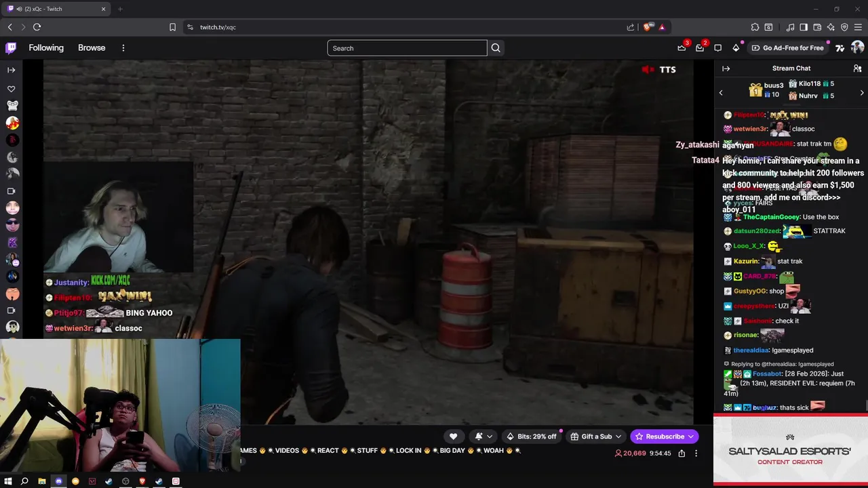Click the live viewer count 20,669
Image resolution: width=868 pixels, height=488 pixels.
(x=630, y=453)
